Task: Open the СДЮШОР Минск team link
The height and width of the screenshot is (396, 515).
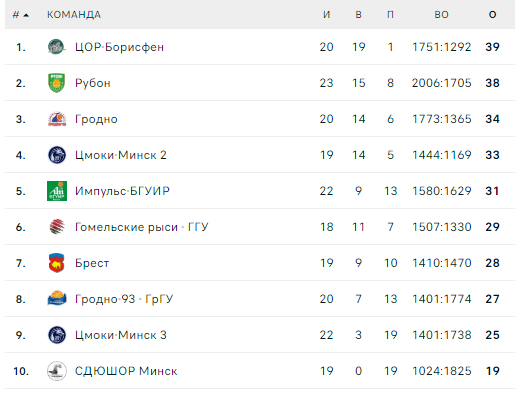Action: (126, 371)
